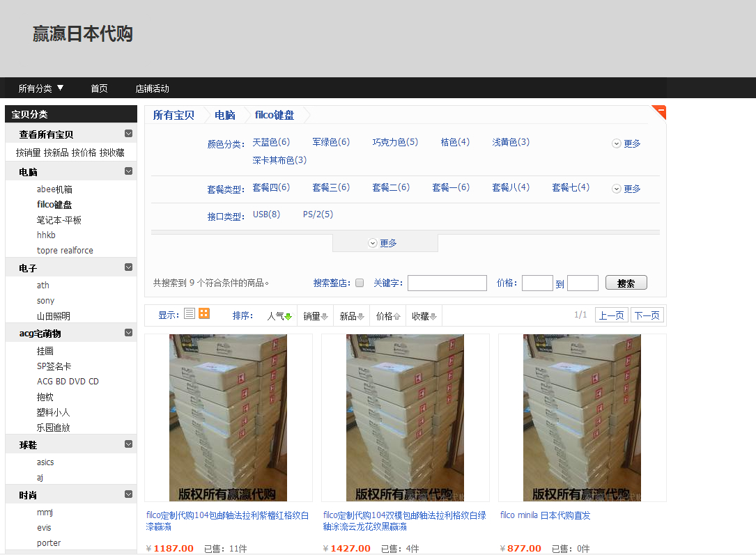The width and height of the screenshot is (756, 555).
Task: Toggle the 搜索整店 checkbox
Action: pyautogui.click(x=360, y=283)
